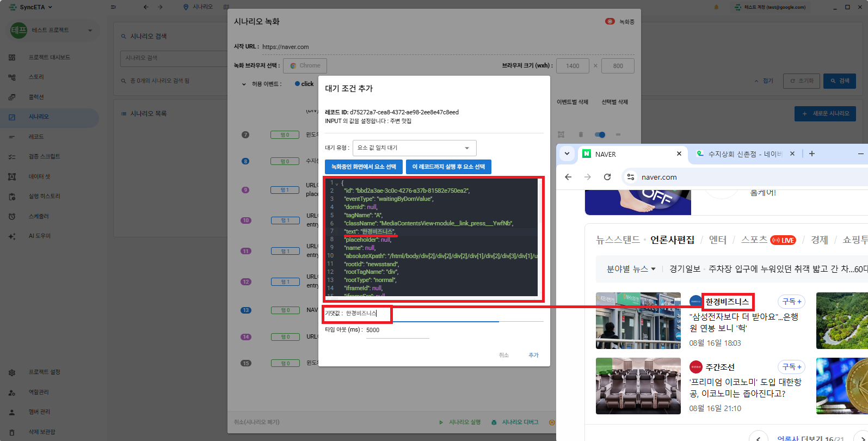Go back with SyncETA top bar arrow
Screen dimensions: 868x441
tap(146, 7)
